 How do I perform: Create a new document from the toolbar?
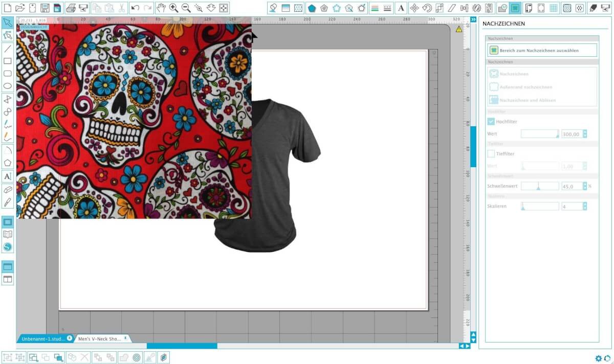pos(8,8)
